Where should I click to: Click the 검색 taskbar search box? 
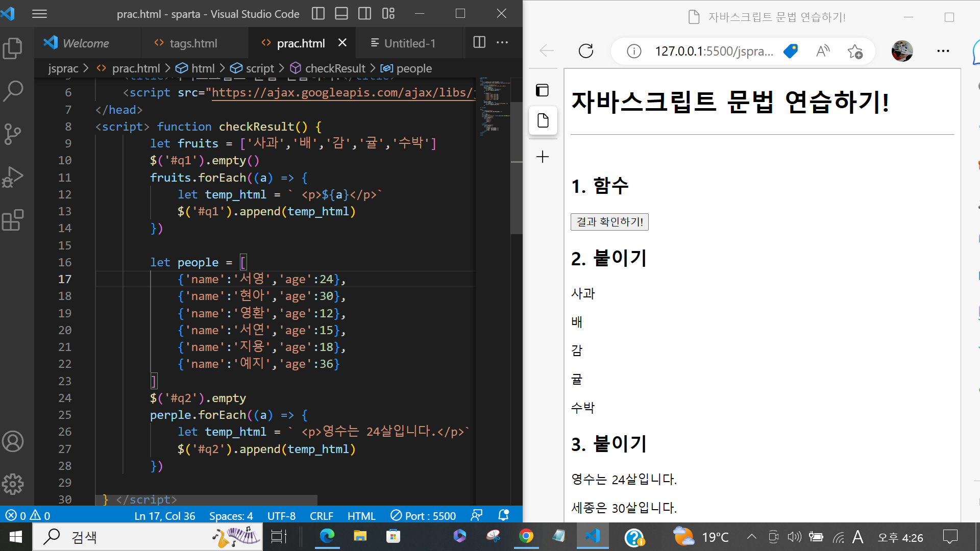click(x=148, y=537)
